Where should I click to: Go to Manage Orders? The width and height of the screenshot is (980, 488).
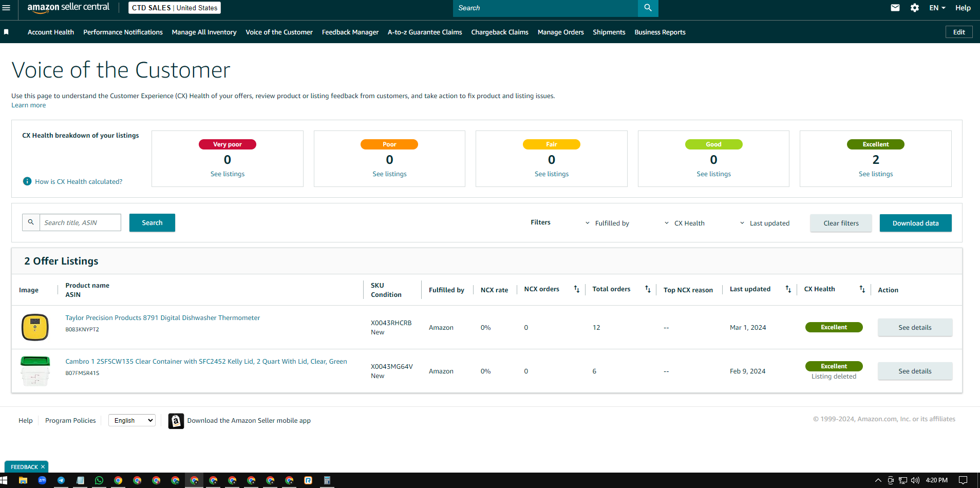coord(561,32)
